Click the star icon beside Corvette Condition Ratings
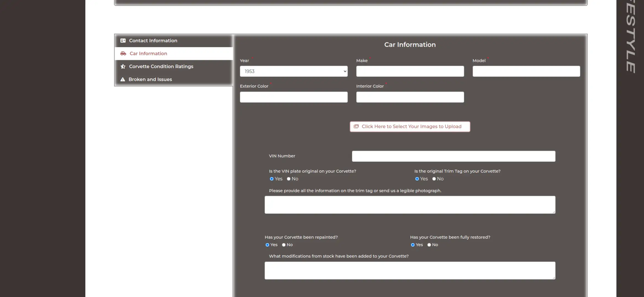The image size is (644, 297). coord(123,67)
